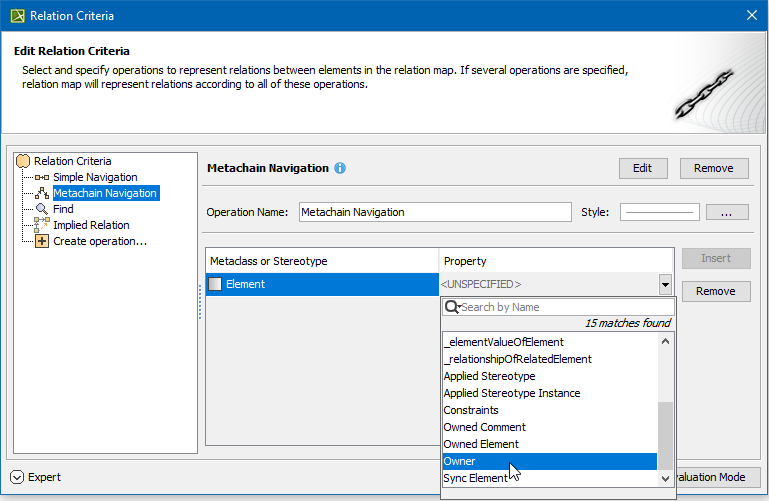The height and width of the screenshot is (501, 769).
Task: Click the top Remove button
Action: pyautogui.click(x=713, y=168)
